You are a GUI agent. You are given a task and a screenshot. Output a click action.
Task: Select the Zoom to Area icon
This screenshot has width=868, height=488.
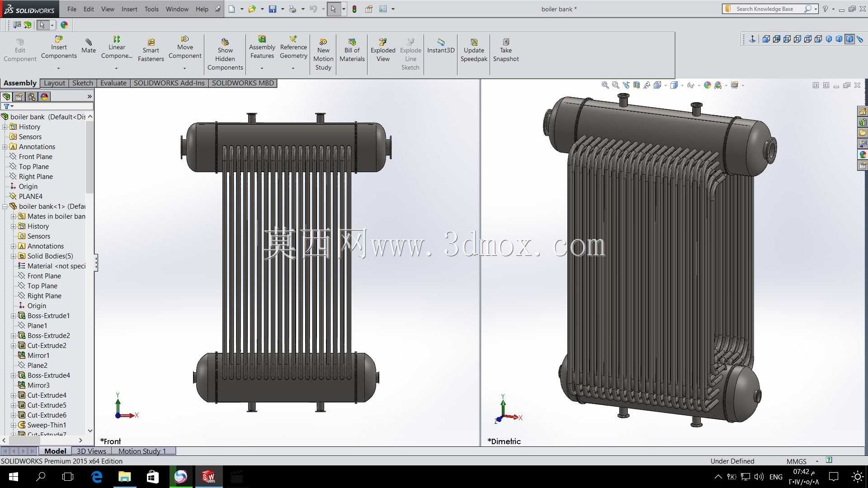pos(615,85)
